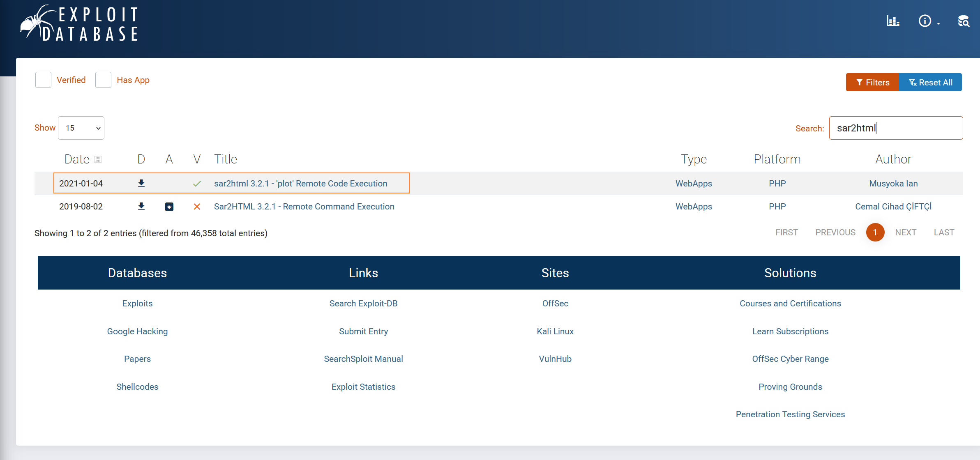The width and height of the screenshot is (980, 460).
Task: Open author Musyoka Ian link
Action: (893, 184)
